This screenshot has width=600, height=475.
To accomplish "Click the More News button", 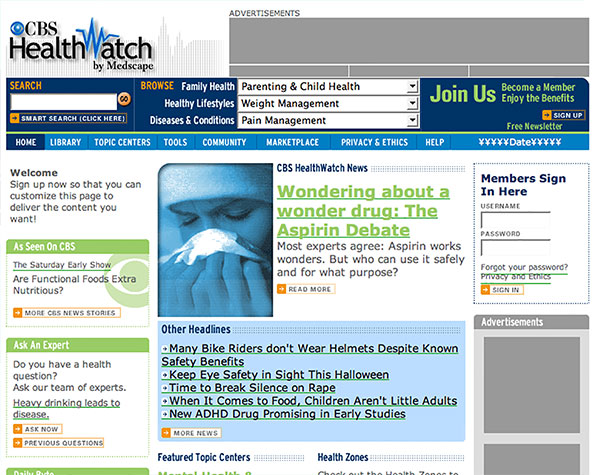I will [x=191, y=433].
